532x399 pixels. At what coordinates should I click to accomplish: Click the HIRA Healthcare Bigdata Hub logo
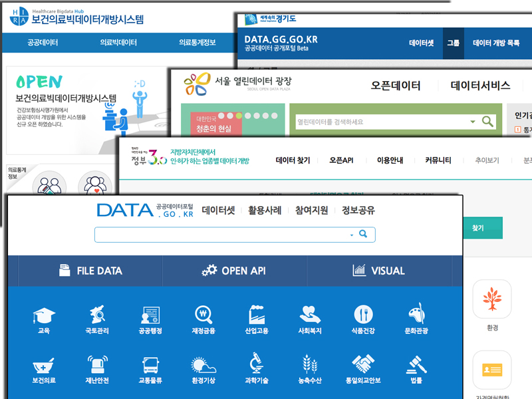pyautogui.click(x=76, y=17)
